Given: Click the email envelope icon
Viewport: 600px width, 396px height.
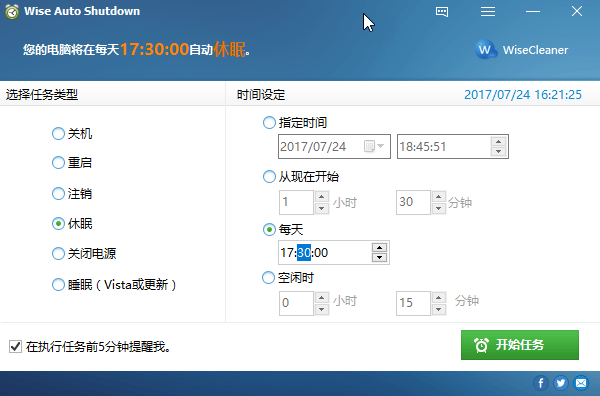Looking at the screenshot, I should pyautogui.click(x=581, y=383).
